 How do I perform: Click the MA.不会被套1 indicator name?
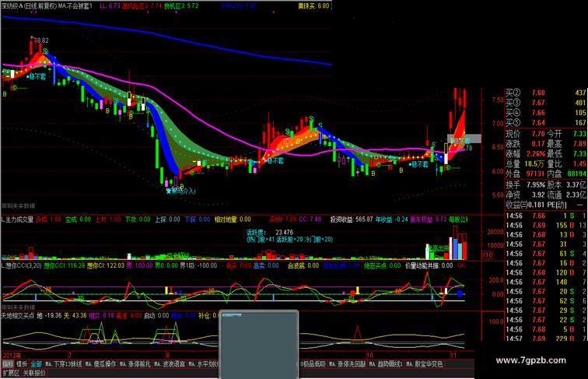coord(75,6)
